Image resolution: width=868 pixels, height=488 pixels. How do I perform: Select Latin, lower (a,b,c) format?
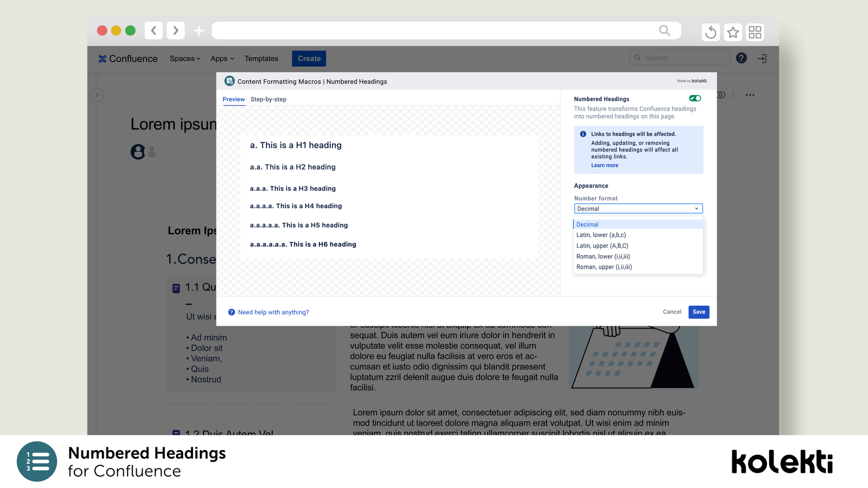pos(638,235)
